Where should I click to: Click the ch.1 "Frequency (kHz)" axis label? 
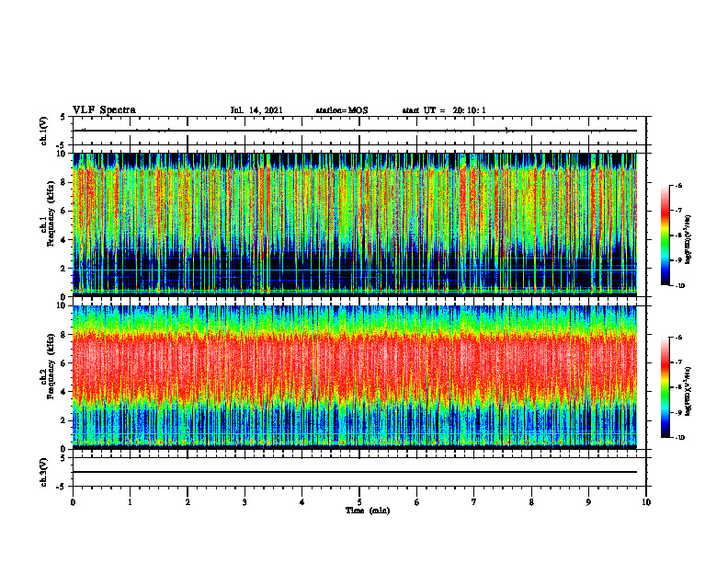51,213
